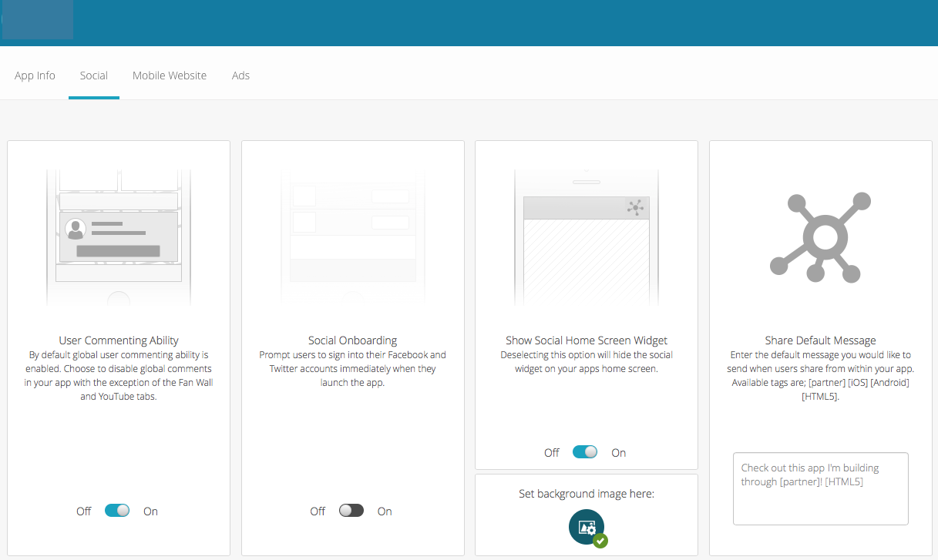Click the "Set background image here:" label

(587, 494)
